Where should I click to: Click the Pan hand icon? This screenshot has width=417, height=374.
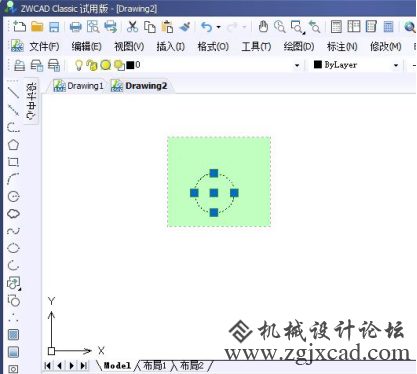pos(263,27)
